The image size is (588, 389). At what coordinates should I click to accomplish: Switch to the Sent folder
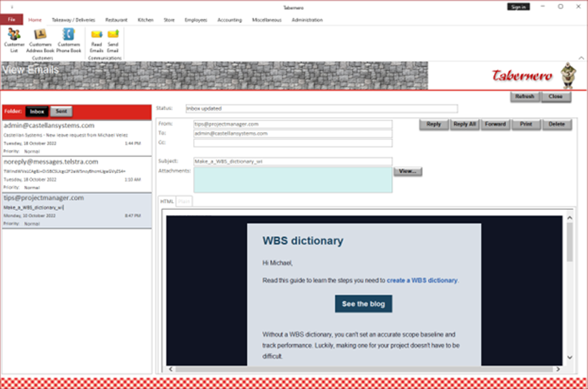pos(61,111)
